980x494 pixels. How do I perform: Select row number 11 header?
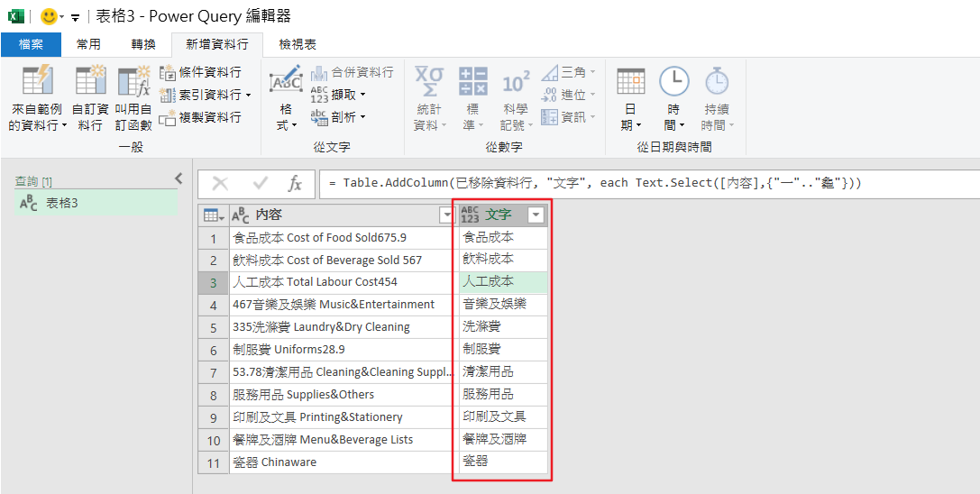[x=214, y=462]
